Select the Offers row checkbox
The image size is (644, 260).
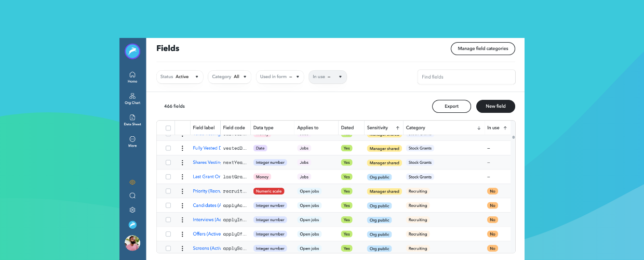click(x=168, y=235)
